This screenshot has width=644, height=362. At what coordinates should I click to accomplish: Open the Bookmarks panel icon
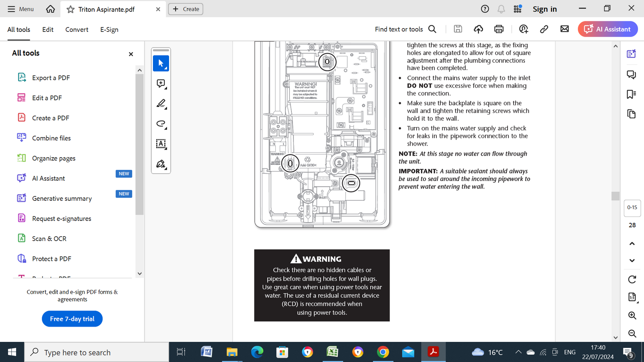pyautogui.click(x=631, y=94)
